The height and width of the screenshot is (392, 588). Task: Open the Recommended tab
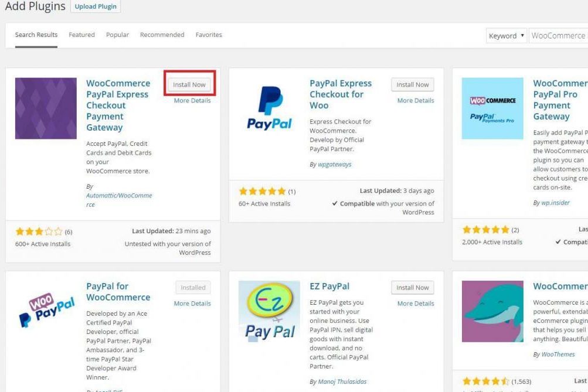pyautogui.click(x=162, y=35)
